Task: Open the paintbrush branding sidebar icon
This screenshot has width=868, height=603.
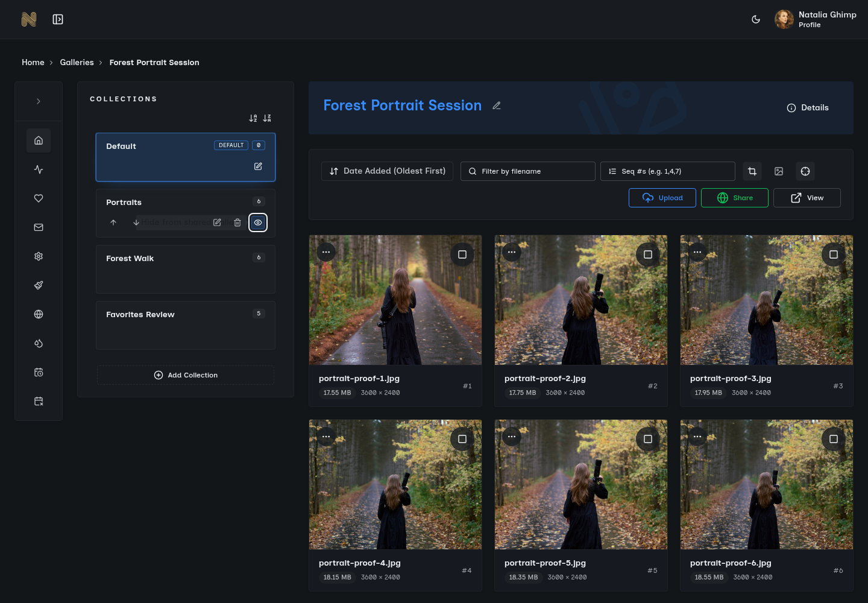Action: [39, 285]
